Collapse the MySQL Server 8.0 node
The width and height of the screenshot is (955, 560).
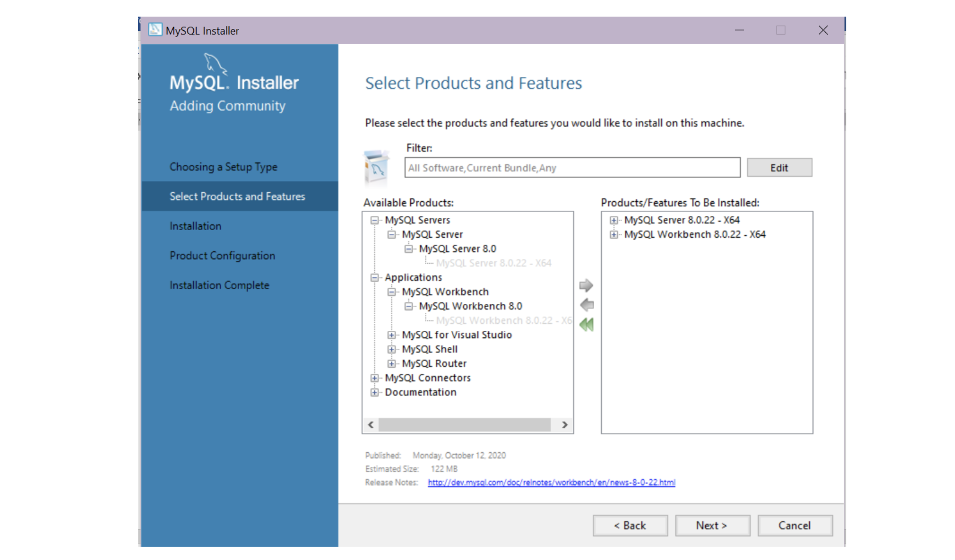409,249
